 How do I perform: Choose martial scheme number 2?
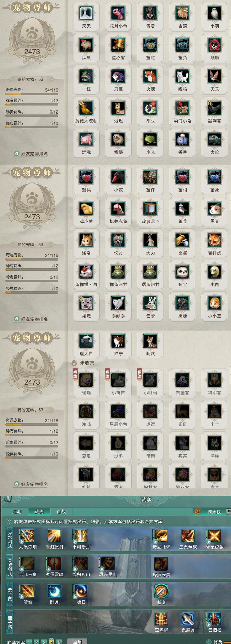click(x=37, y=642)
